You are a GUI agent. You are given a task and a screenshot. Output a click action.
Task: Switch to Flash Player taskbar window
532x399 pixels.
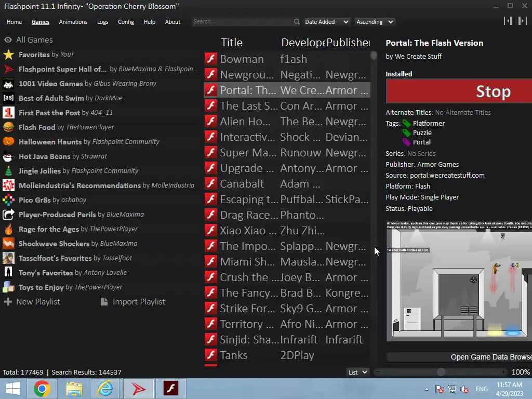coord(170,389)
